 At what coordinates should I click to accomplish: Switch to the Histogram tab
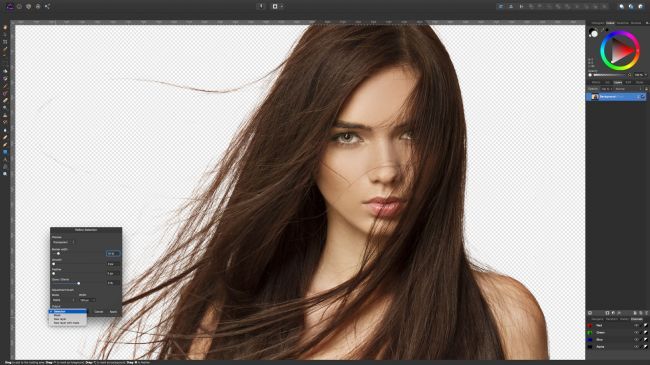pyautogui.click(x=597, y=23)
